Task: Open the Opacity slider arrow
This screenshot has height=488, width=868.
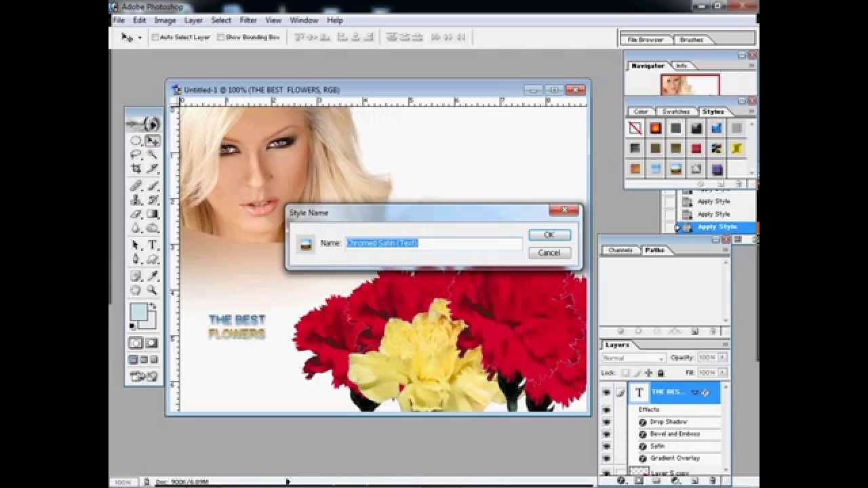Action: 724,358
